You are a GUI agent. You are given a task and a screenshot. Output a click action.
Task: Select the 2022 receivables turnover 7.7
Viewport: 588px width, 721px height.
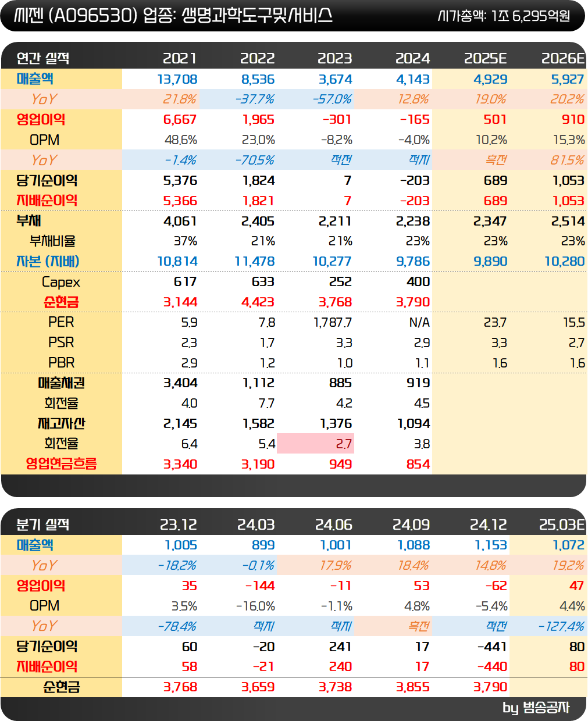(268, 404)
